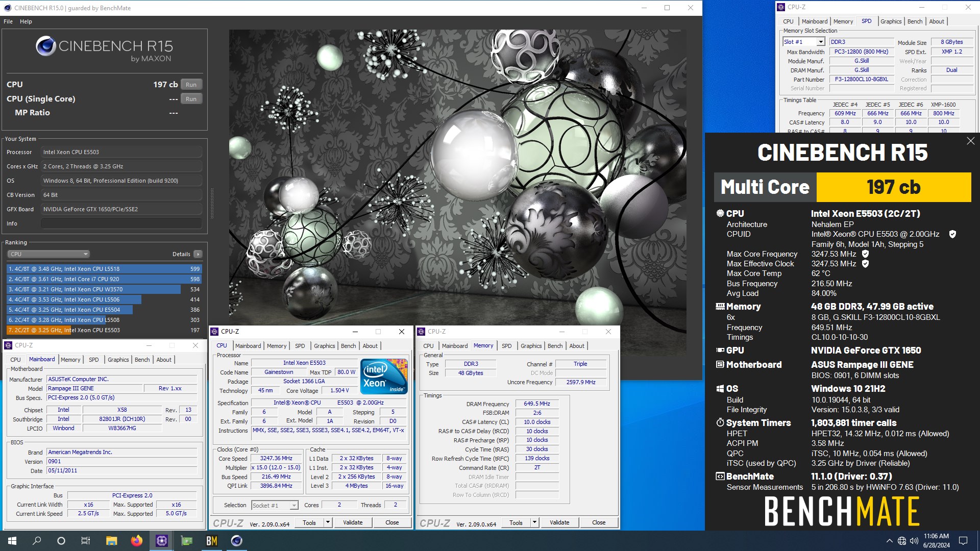Click the clock showing 11:06 AM
The image size is (980, 551).
tap(936, 536)
